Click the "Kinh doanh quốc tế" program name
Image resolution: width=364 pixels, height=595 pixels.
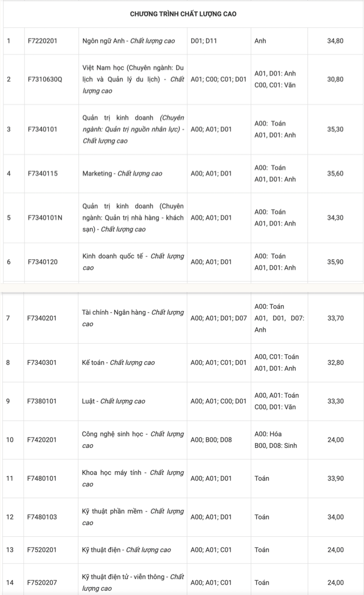pos(133,262)
